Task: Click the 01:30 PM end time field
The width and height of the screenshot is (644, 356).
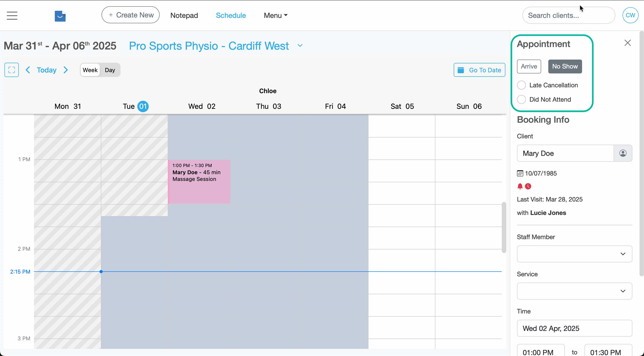Action: pyautogui.click(x=608, y=350)
